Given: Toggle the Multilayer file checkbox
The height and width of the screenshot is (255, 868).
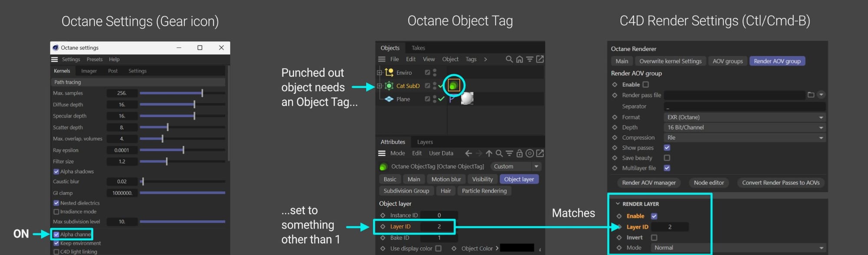Looking at the screenshot, I should tap(667, 168).
